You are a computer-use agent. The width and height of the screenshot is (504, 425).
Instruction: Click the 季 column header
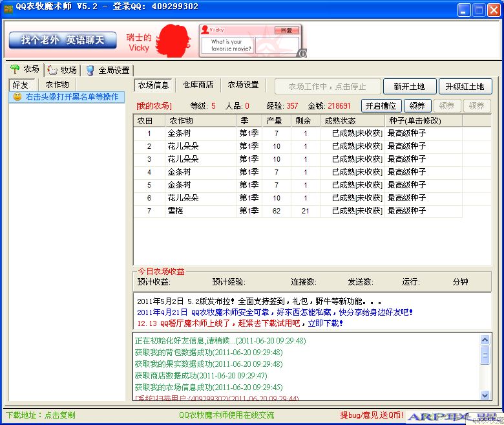(249, 121)
